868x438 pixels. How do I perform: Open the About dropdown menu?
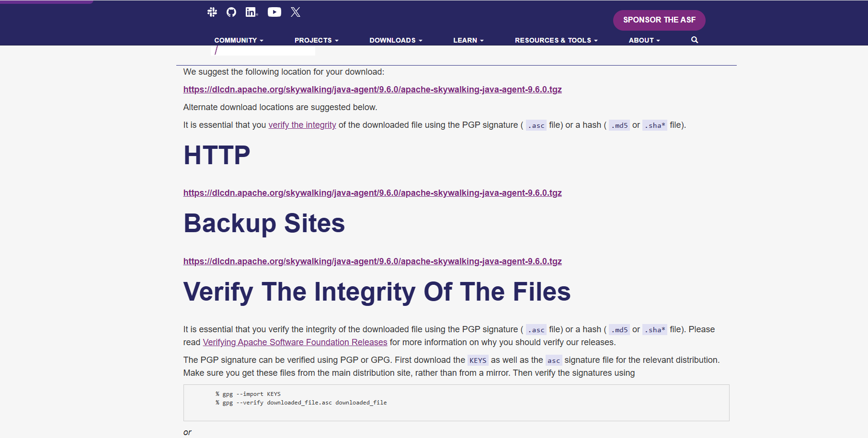pos(644,40)
